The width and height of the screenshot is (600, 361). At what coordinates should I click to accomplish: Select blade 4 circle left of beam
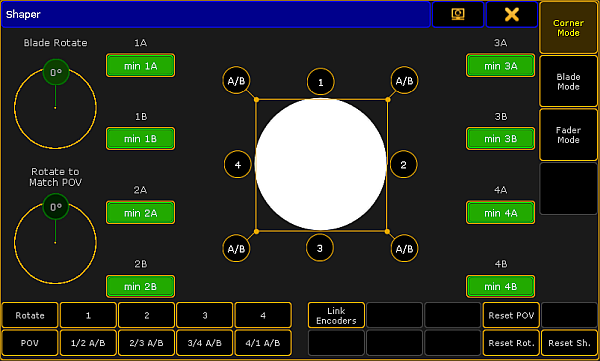pyautogui.click(x=238, y=165)
